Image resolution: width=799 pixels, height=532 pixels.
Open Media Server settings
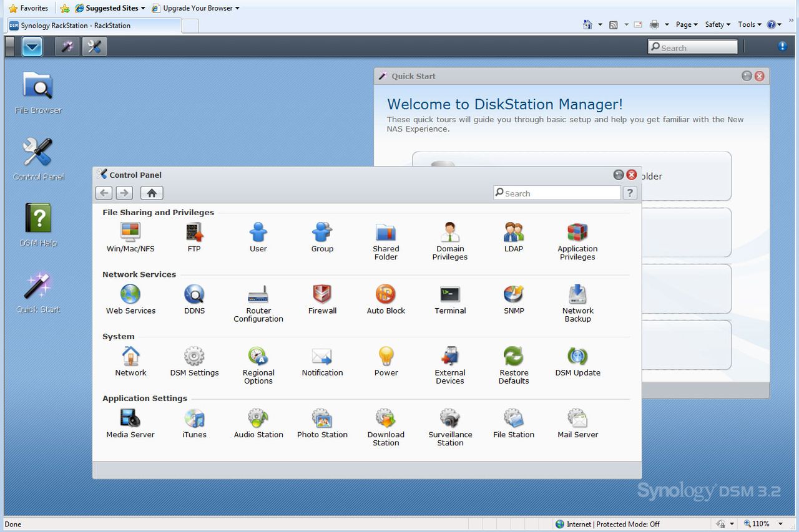[x=130, y=423]
